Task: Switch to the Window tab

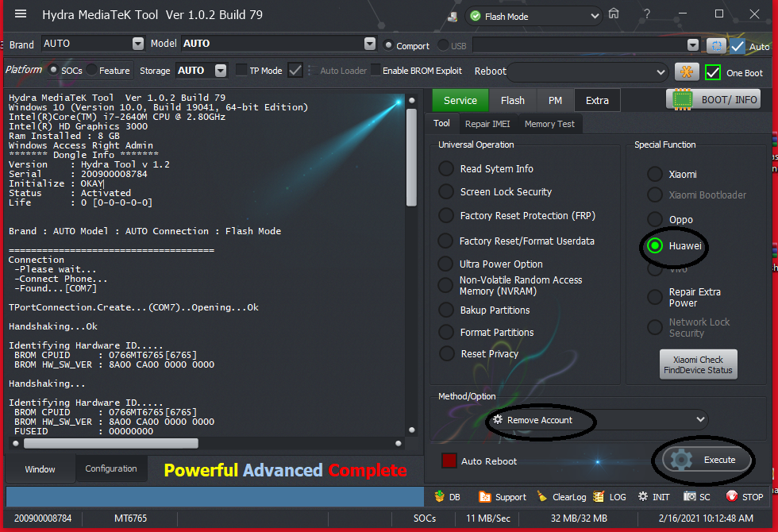Action: tap(40, 469)
